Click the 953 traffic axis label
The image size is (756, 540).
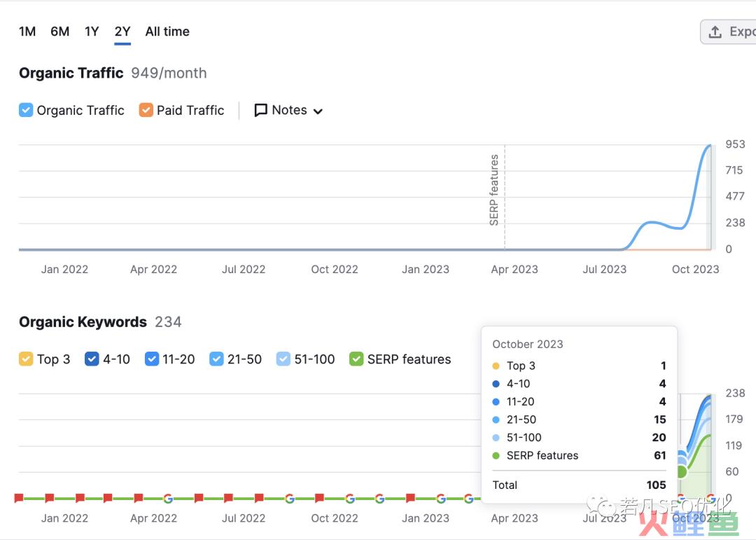pos(735,144)
